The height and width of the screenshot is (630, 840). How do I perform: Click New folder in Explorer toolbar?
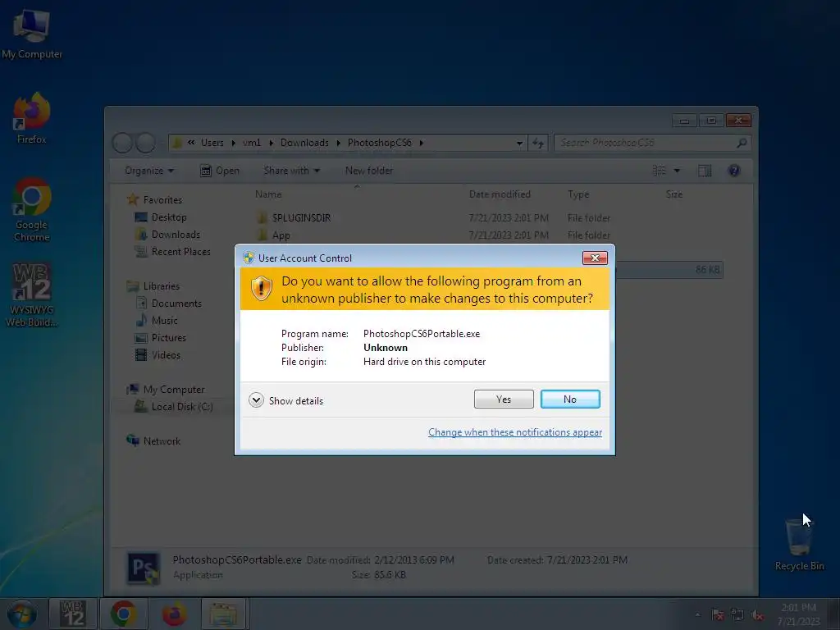click(x=368, y=171)
